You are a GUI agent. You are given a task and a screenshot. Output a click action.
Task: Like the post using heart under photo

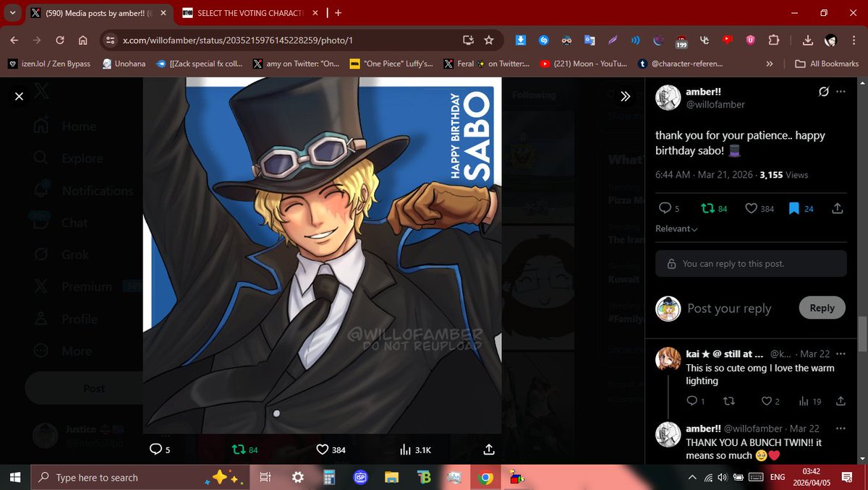pyautogui.click(x=323, y=450)
